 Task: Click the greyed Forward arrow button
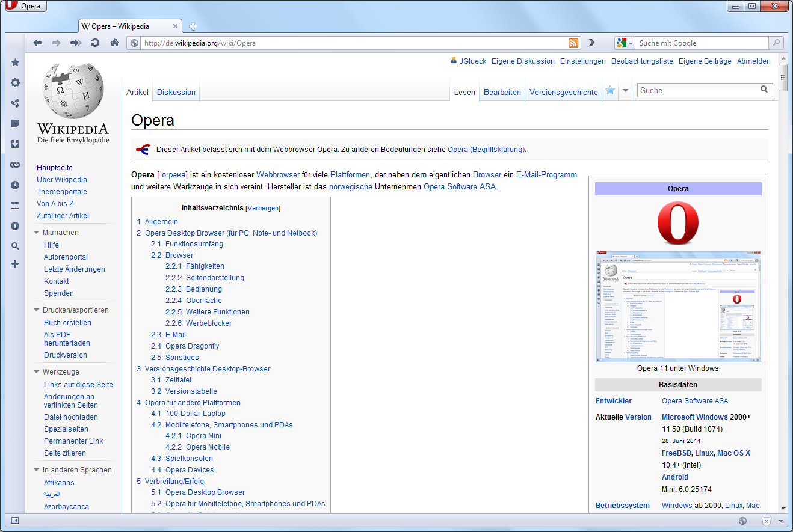[57, 43]
